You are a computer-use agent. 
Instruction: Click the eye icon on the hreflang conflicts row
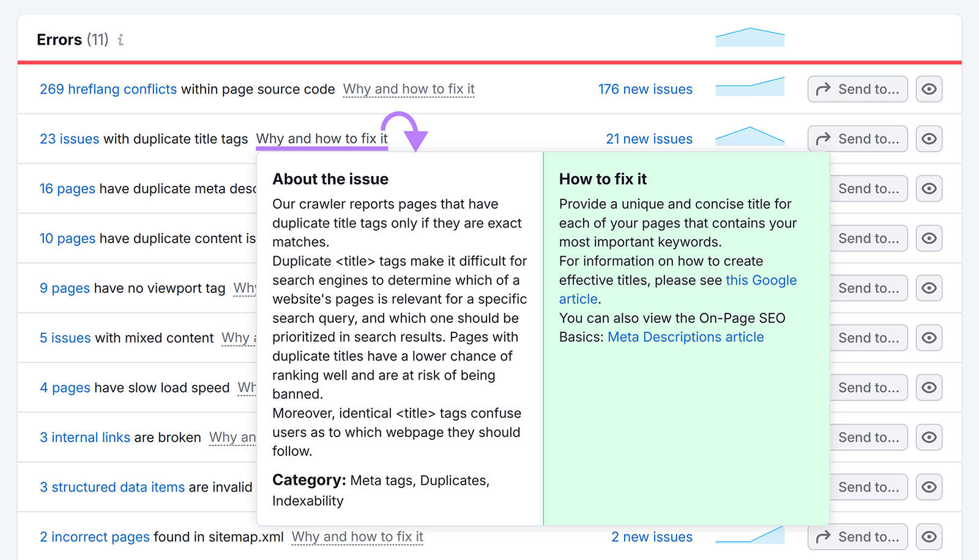click(x=929, y=89)
